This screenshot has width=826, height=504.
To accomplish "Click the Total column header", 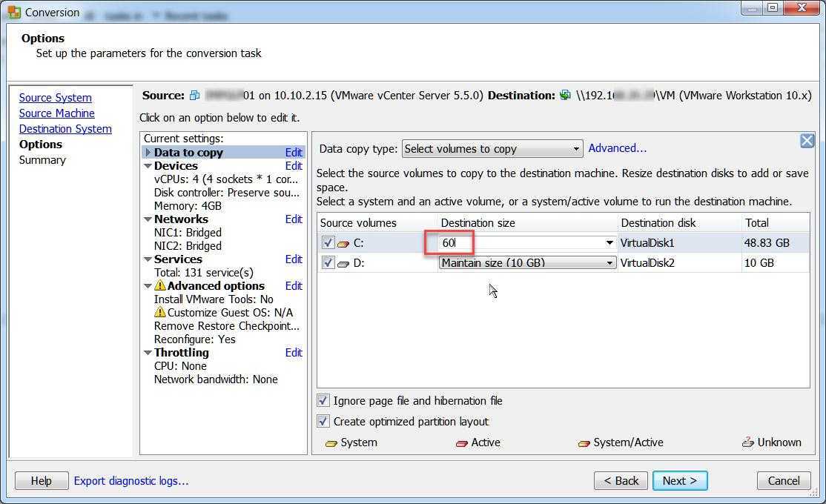I will [776, 223].
